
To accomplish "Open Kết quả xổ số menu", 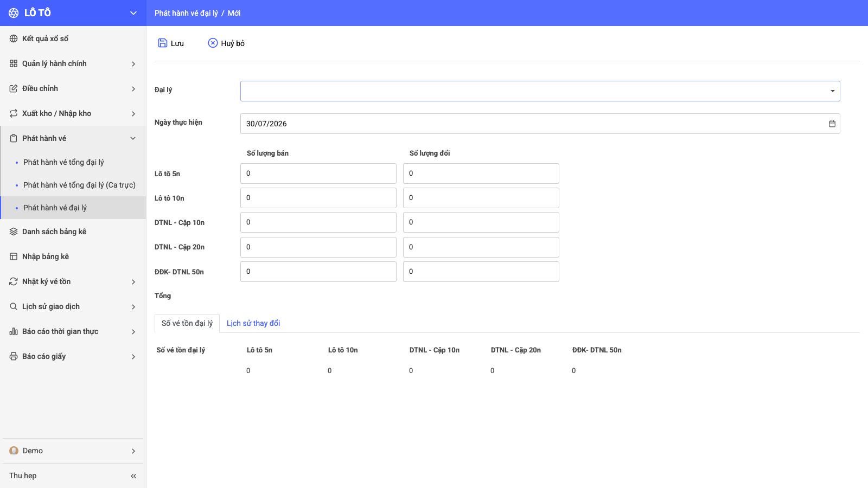I will [73, 38].
